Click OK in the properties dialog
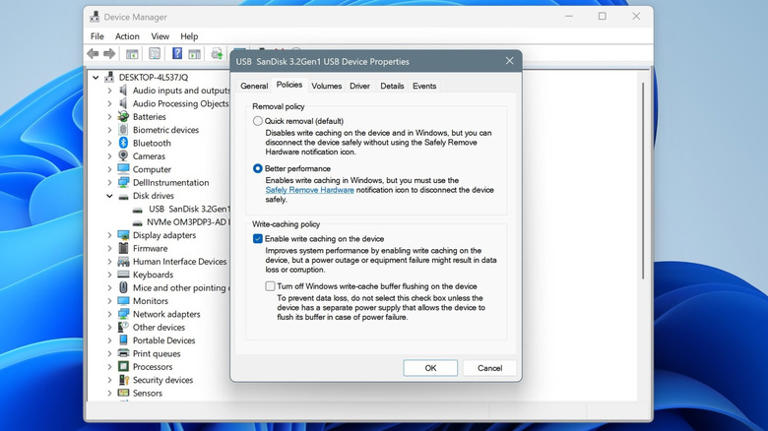 tap(430, 368)
